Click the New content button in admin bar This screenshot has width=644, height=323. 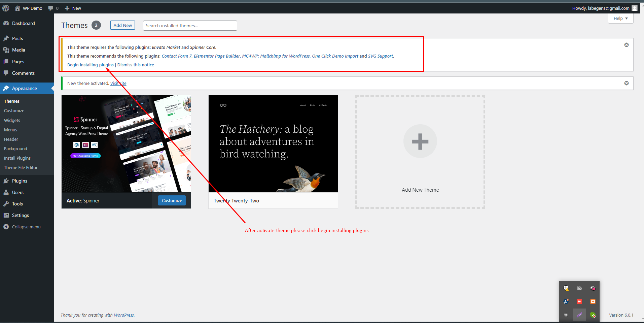[x=73, y=8]
